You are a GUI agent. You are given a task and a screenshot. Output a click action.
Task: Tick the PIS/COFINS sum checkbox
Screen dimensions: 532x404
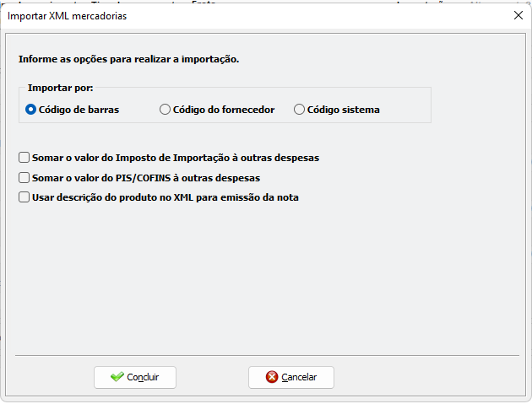click(24, 178)
